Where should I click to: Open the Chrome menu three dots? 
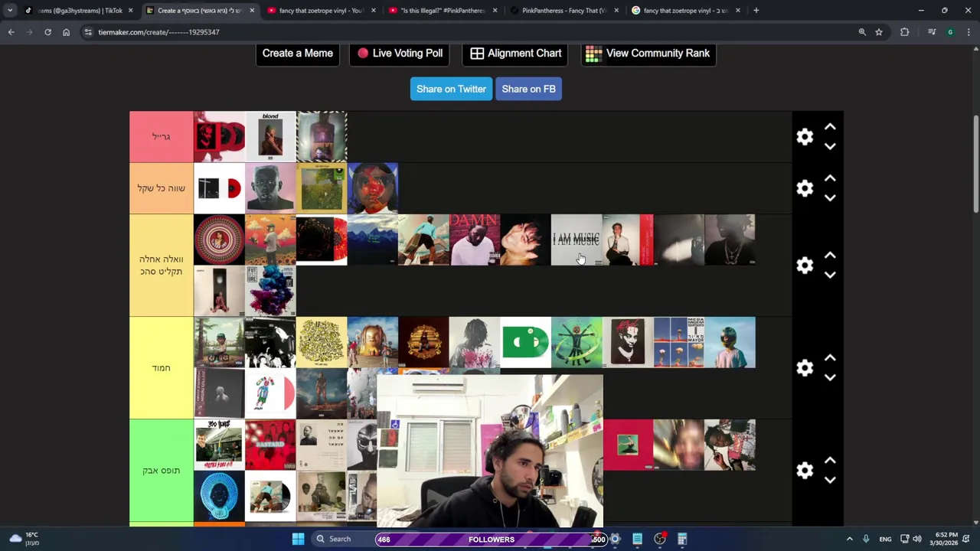click(x=969, y=32)
